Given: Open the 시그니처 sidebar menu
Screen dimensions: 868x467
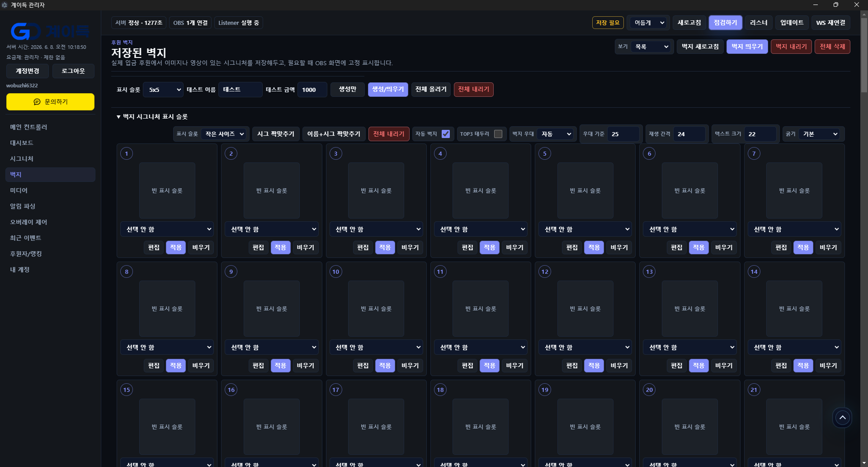Looking at the screenshot, I should pyautogui.click(x=50, y=159).
